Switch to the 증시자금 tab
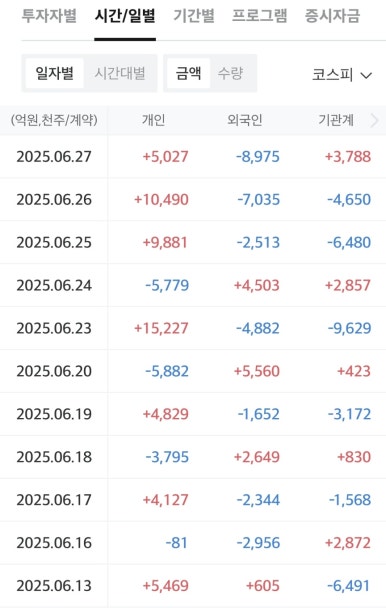 [332, 16]
